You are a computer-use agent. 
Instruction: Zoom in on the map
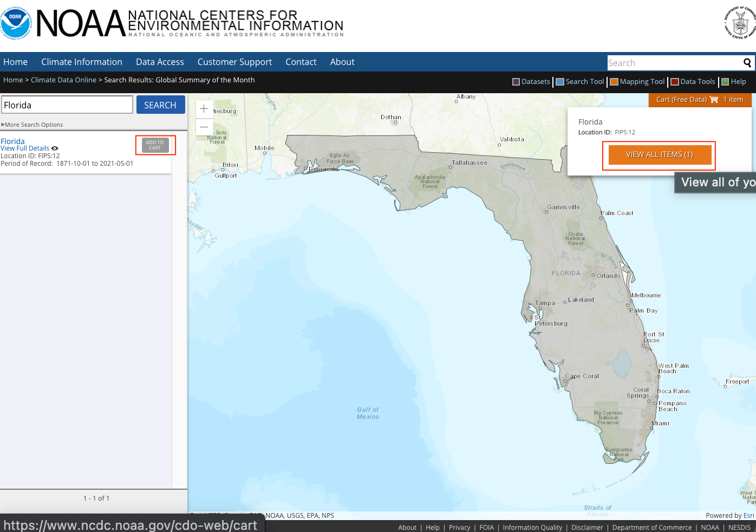click(204, 109)
